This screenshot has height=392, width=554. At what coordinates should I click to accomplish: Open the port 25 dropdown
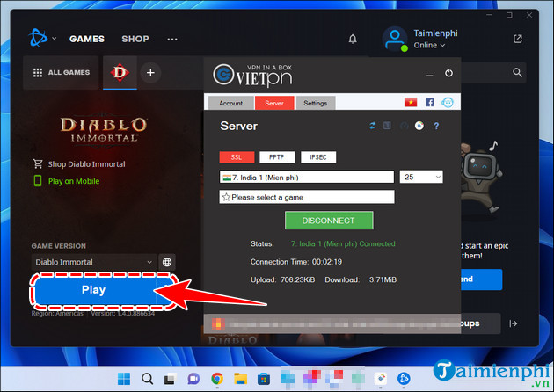pos(421,177)
